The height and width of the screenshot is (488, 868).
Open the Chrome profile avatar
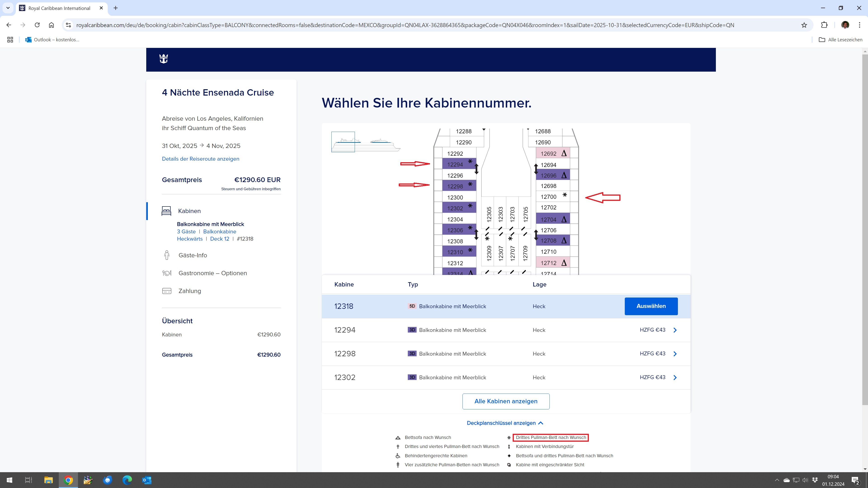click(x=845, y=25)
